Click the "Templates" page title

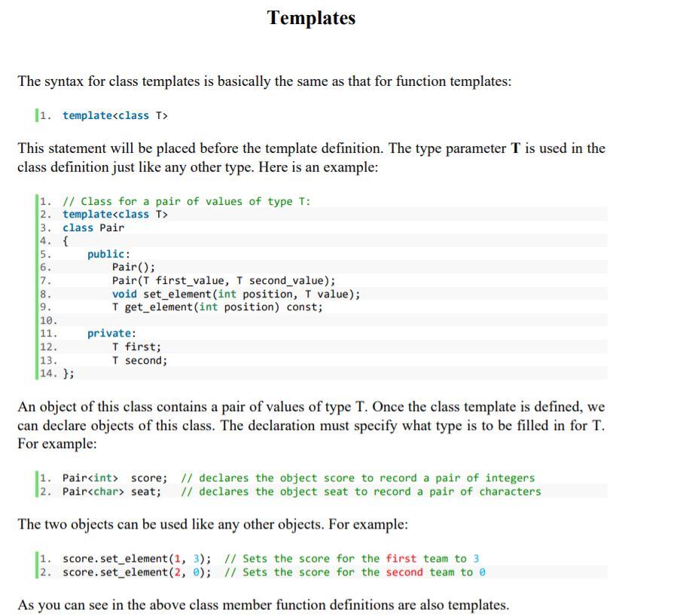point(310,18)
